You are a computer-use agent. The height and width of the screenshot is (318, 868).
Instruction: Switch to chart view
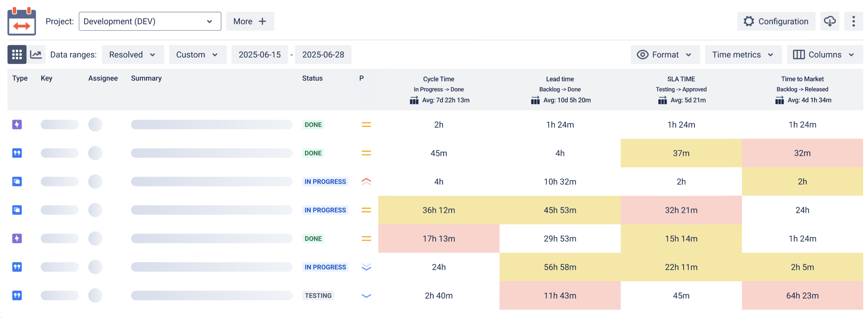coord(36,55)
